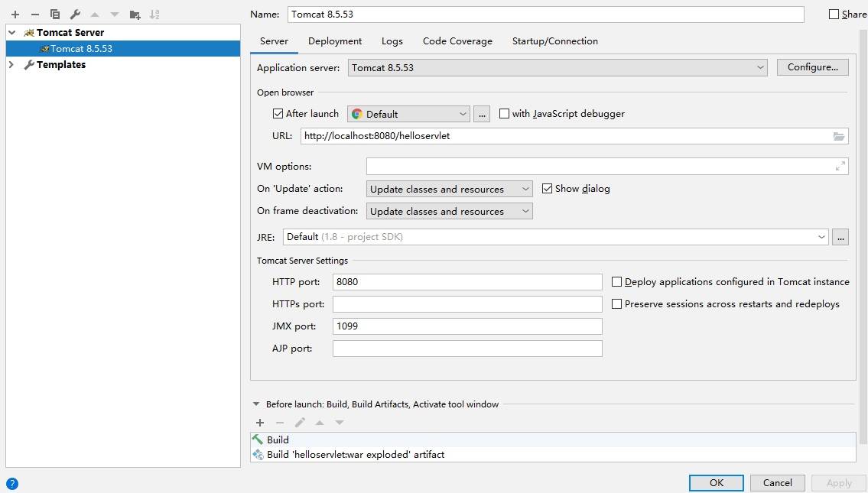Click the remove configuration minus icon
868x493 pixels.
[x=34, y=15]
